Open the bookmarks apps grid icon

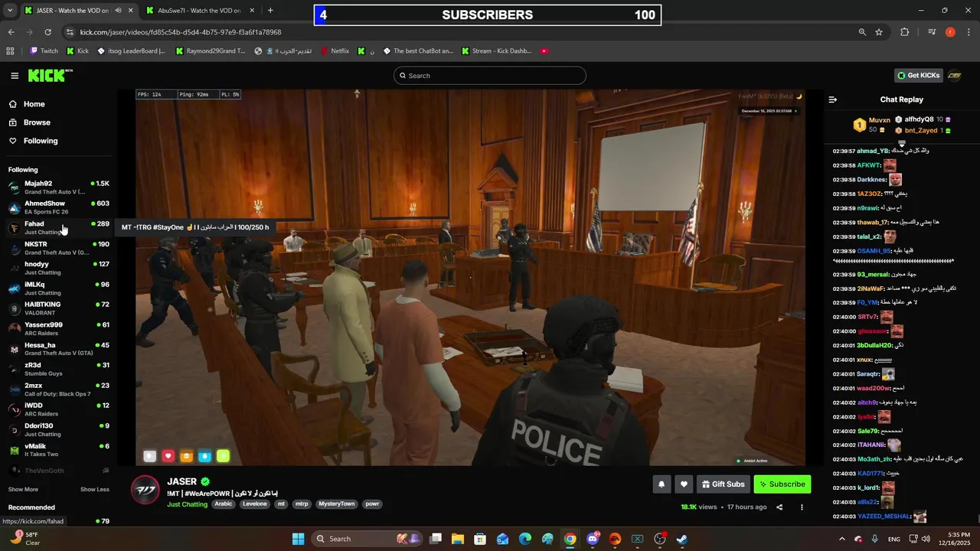click(10, 51)
